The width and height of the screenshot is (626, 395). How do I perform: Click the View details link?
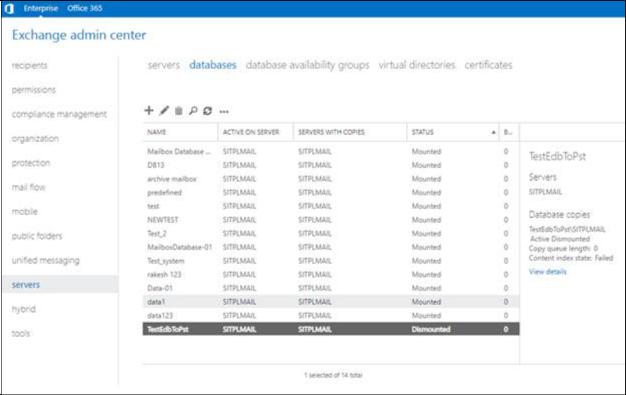click(547, 272)
